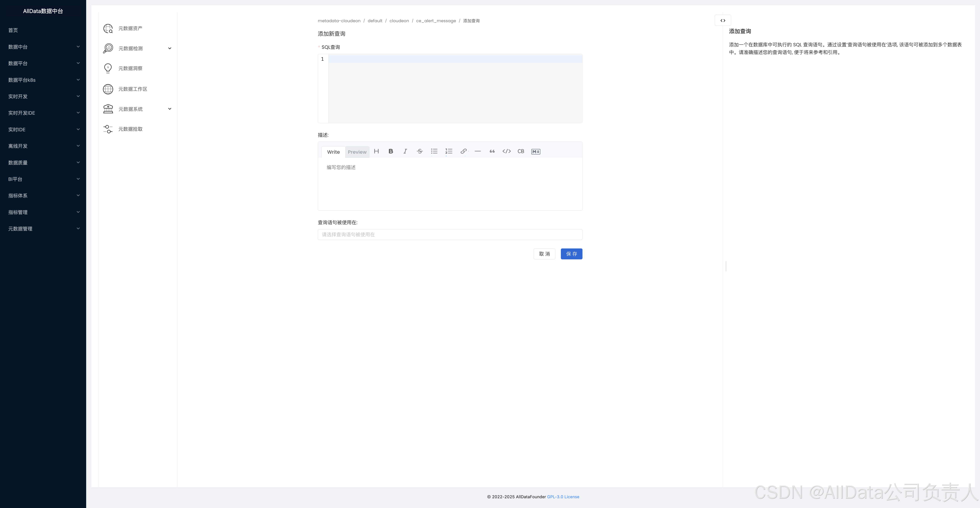Insert a blockquote with quote icon
980x508 pixels.
click(492, 151)
